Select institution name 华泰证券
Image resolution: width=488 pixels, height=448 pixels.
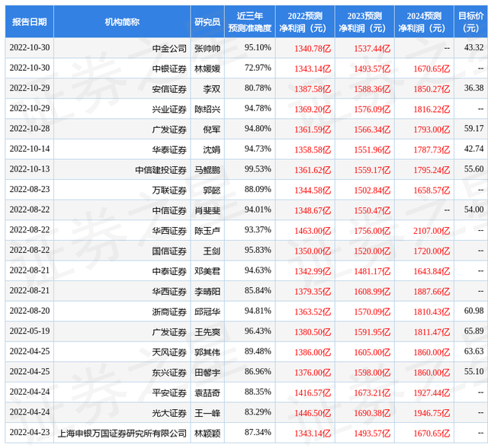169,149
